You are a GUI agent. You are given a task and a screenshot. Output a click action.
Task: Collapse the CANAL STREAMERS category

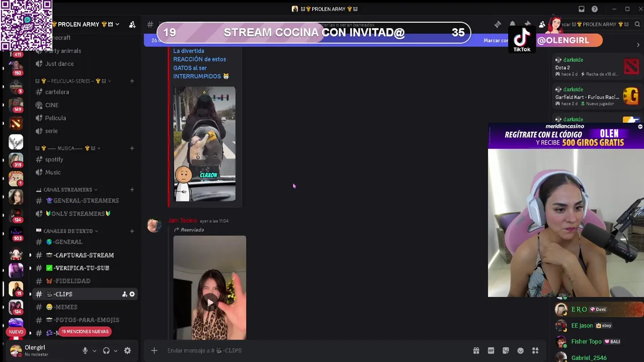click(x=67, y=190)
